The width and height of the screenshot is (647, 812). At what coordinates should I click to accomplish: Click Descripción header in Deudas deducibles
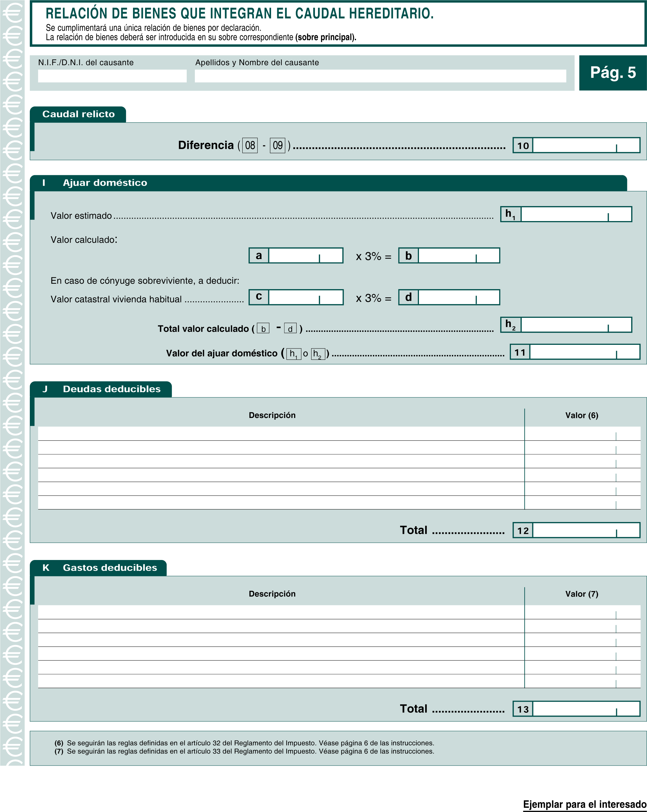(272, 415)
